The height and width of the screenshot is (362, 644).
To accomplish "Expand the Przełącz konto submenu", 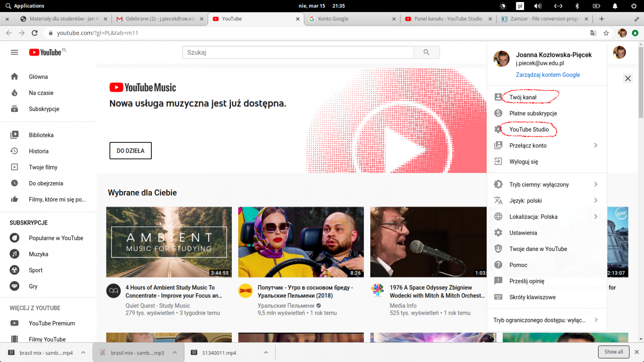I will (547, 145).
